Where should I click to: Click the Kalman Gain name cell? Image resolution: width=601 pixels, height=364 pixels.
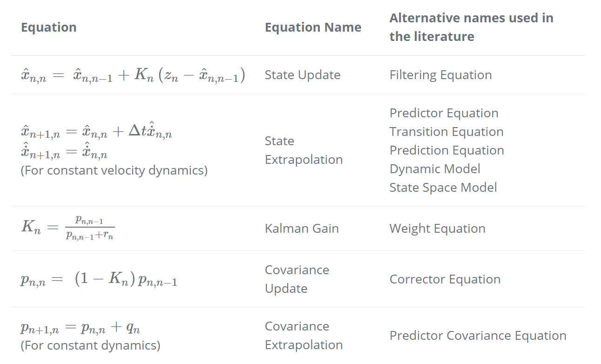pos(302,229)
